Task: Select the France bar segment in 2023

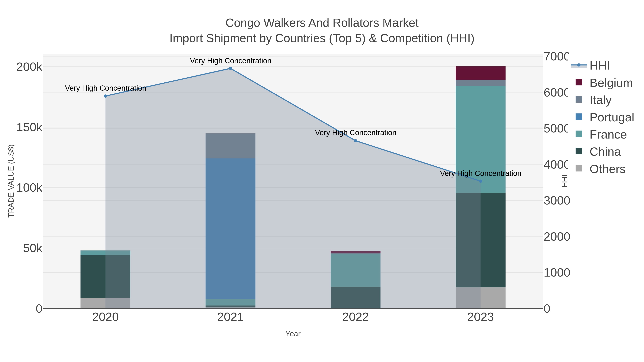Action: click(480, 139)
